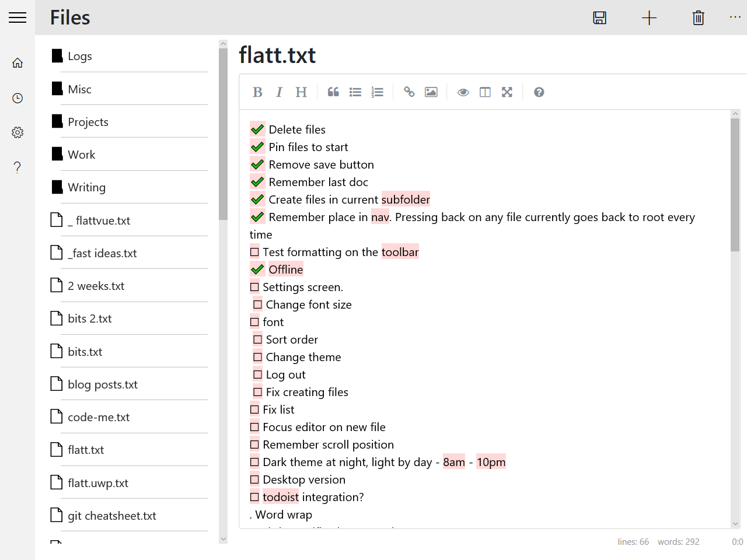Insert a link using the toolbar link icon
Viewport: 747px width, 560px height.
tap(409, 92)
